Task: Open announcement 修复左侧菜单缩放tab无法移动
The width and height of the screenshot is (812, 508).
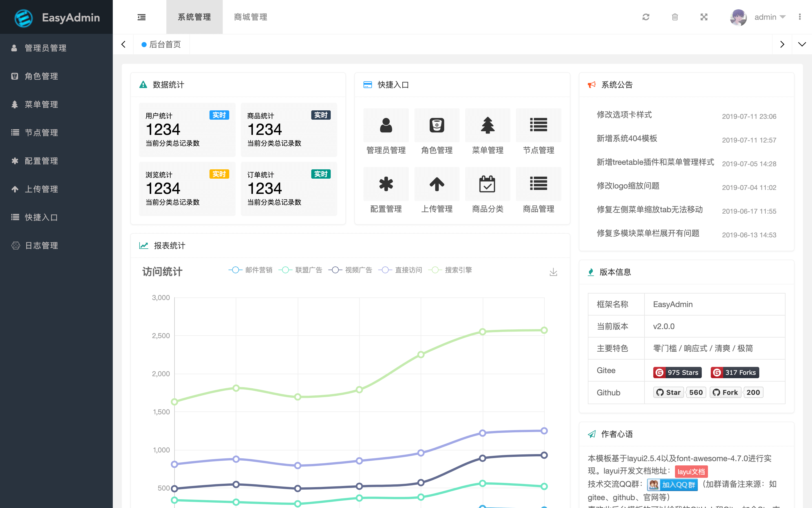Action: point(650,209)
